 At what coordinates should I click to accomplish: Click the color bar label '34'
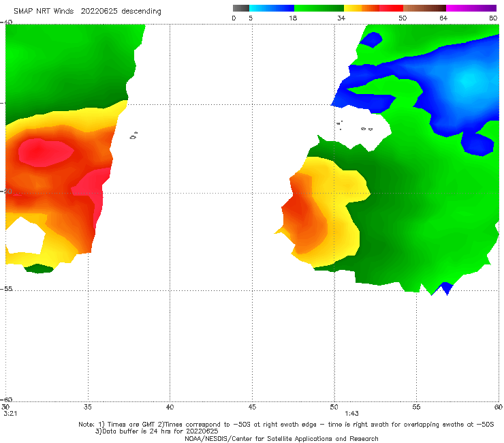click(341, 18)
